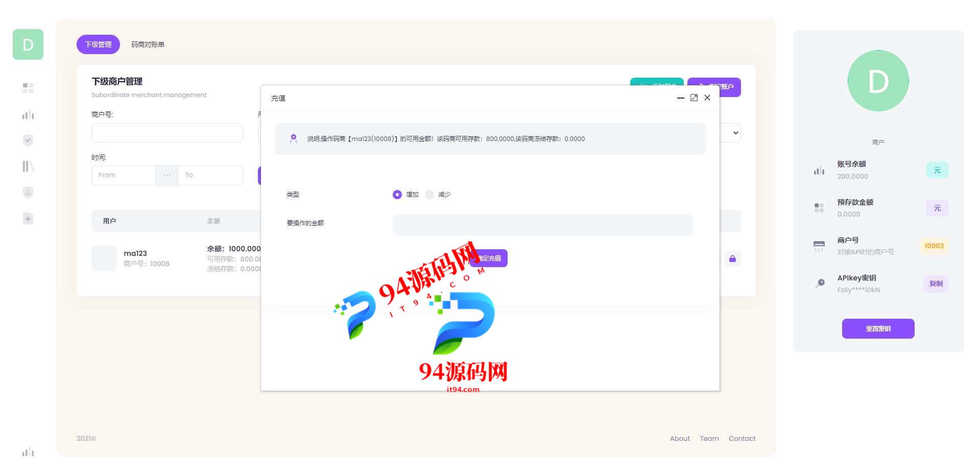Click the From date field
This screenshot has width=980, height=474.
(123, 175)
